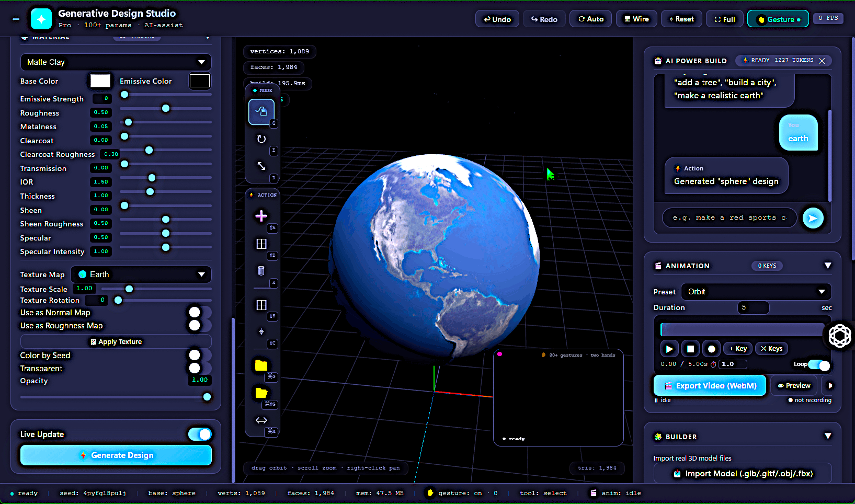
Task: Click the closed yellow folder group icon
Action: coord(261,365)
